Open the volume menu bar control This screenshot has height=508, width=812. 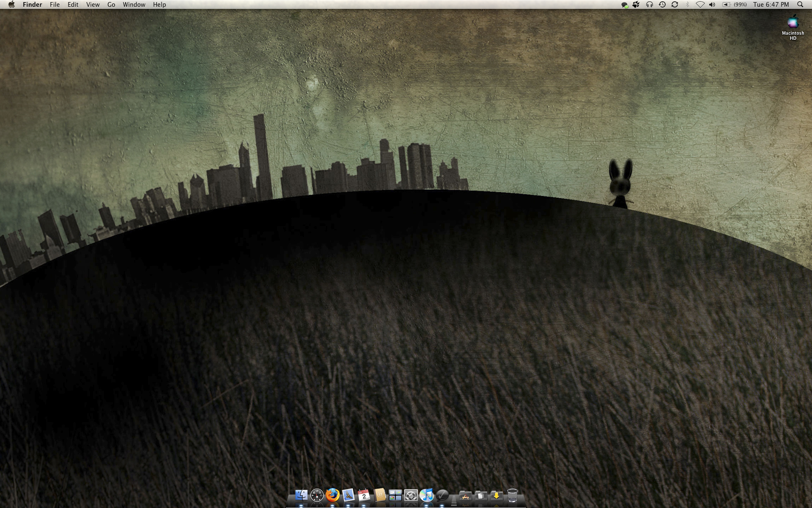coord(712,5)
